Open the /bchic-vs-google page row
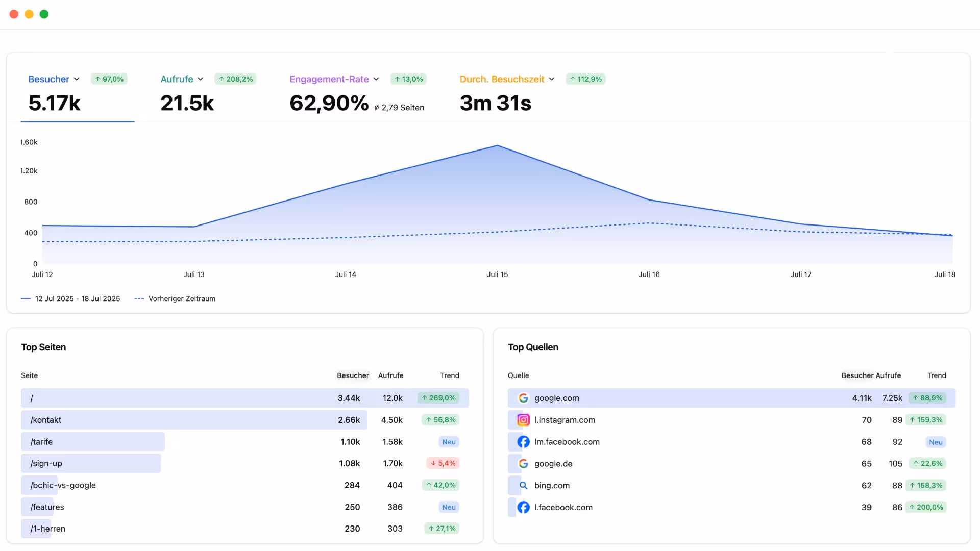 (63, 485)
